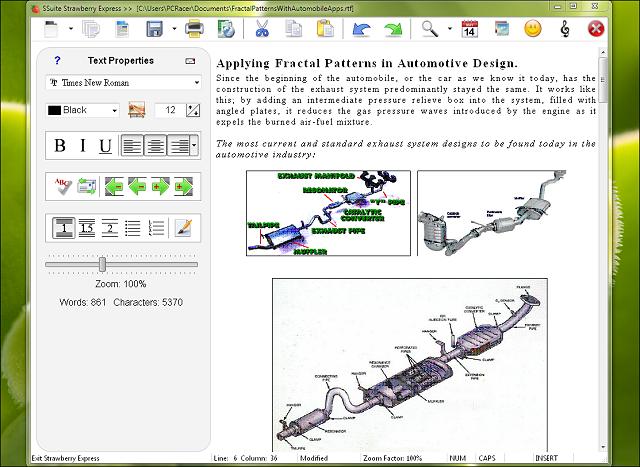The width and height of the screenshot is (640, 467).
Task: Open the Black font color dropdown
Action: 83,110
